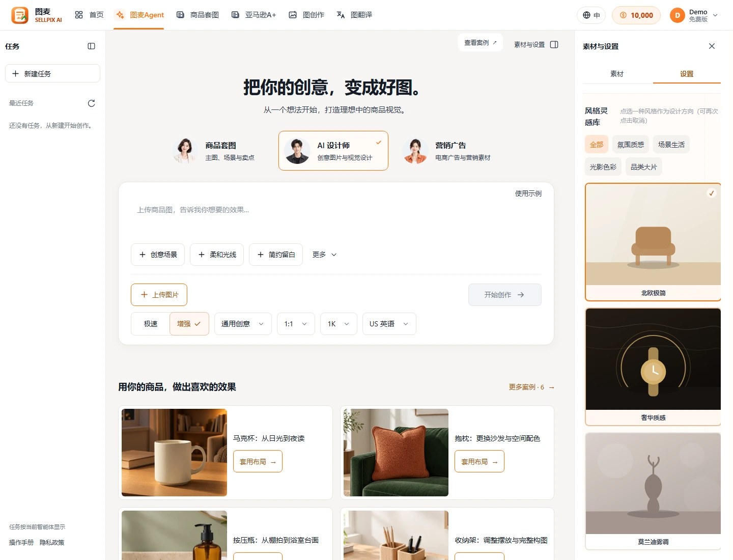The height and width of the screenshot is (560, 733).
Task: Open the 通用创意 type dropdown
Action: click(x=243, y=324)
